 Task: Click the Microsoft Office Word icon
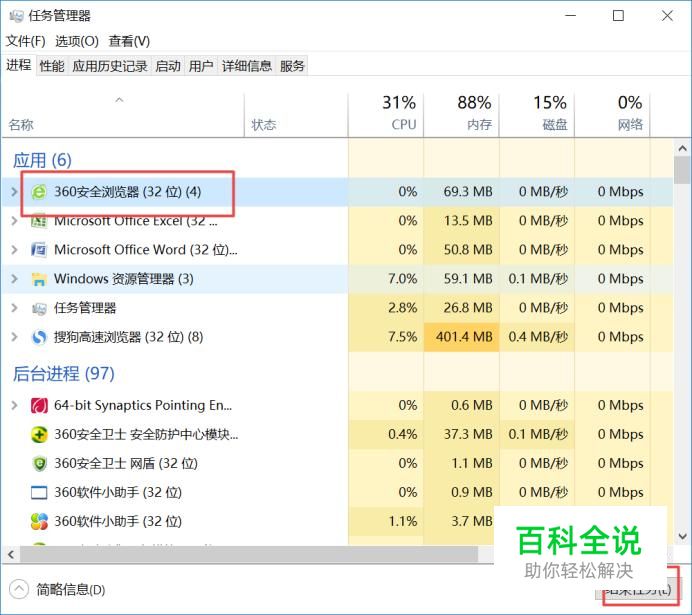[x=39, y=250]
